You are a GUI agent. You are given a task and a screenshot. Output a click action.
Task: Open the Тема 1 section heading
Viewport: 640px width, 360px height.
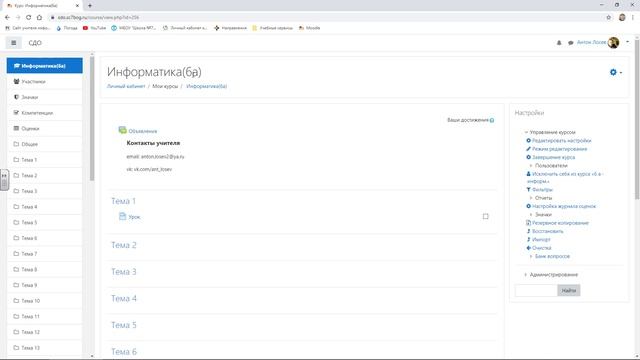click(123, 201)
